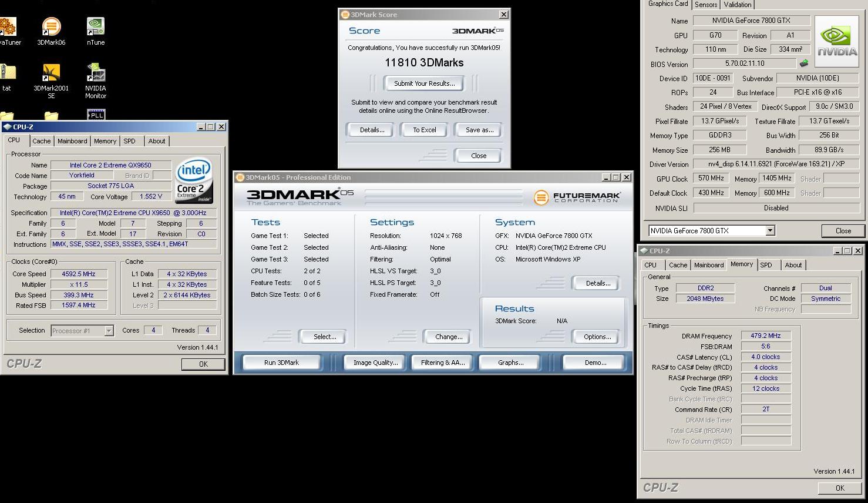
Task: Click the Futuremark logo in 3DMark05
Action: [577, 197]
